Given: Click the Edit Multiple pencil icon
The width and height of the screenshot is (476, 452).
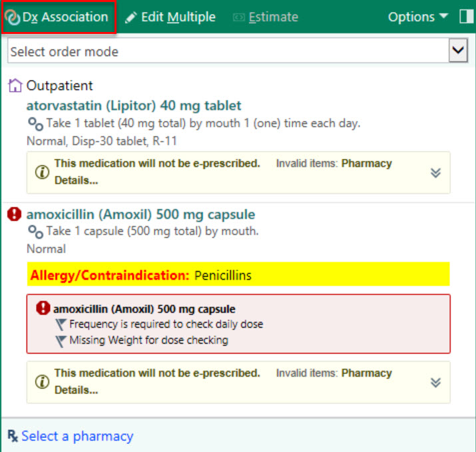Looking at the screenshot, I should pos(130,17).
